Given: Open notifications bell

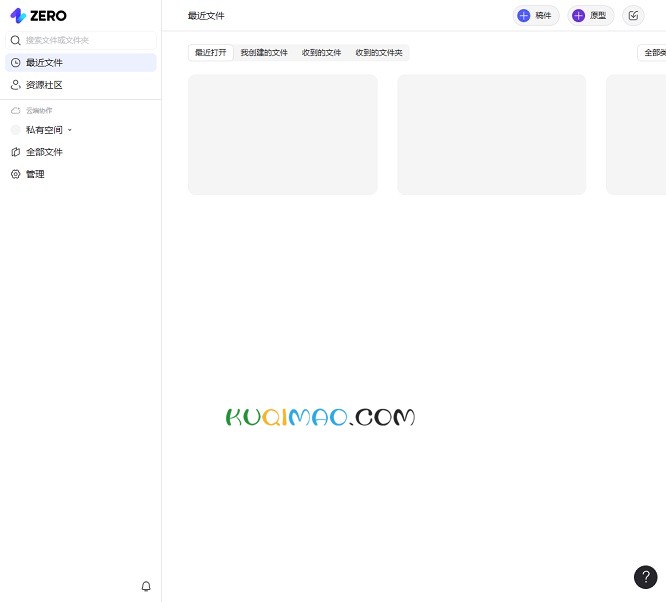Looking at the screenshot, I should [146, 586].
